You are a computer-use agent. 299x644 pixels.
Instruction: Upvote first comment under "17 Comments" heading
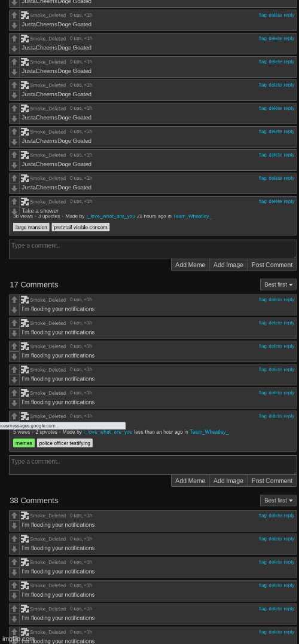tap(14, 300)
